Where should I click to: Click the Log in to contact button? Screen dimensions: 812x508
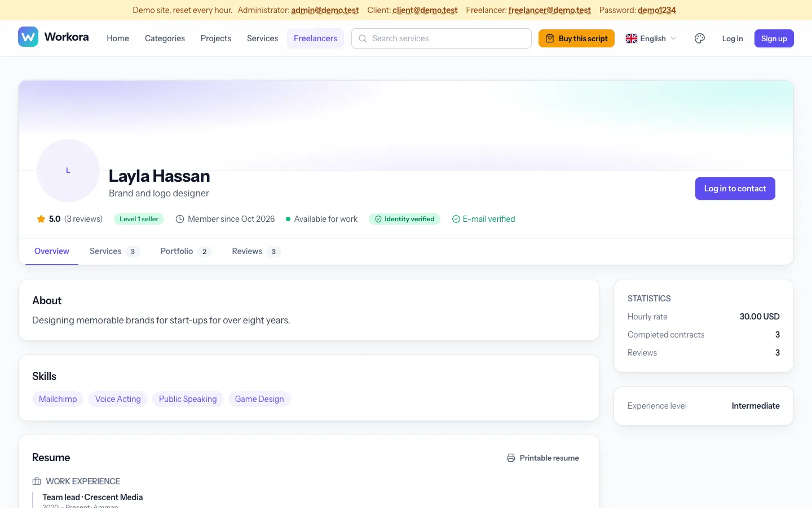(x=735, y=189)
